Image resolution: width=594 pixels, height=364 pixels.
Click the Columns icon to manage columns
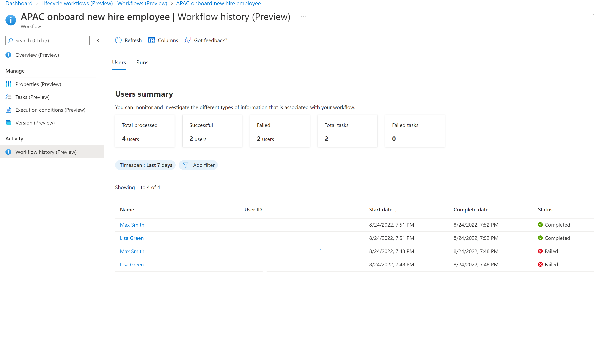click(x=151, y=40)
